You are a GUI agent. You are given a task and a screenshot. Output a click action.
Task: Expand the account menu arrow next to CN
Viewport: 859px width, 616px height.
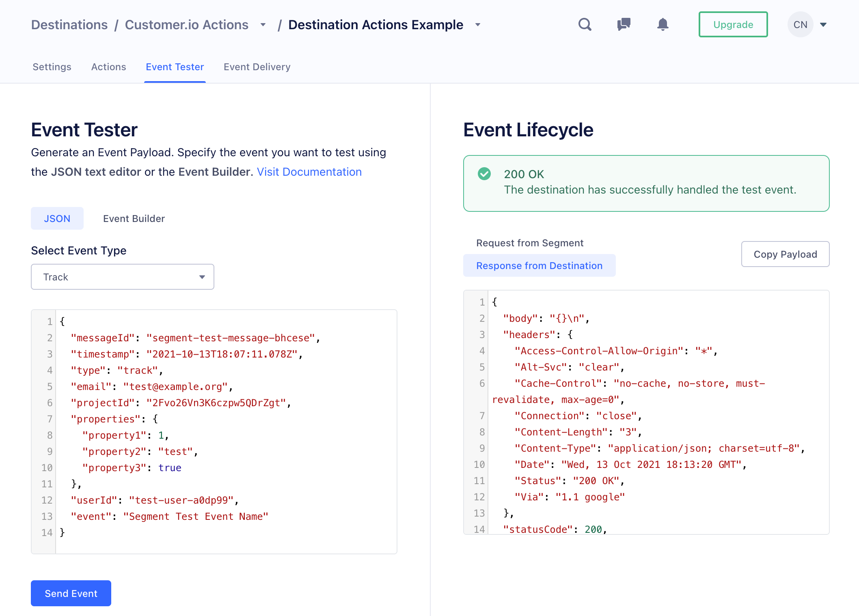tap(823, 25)
